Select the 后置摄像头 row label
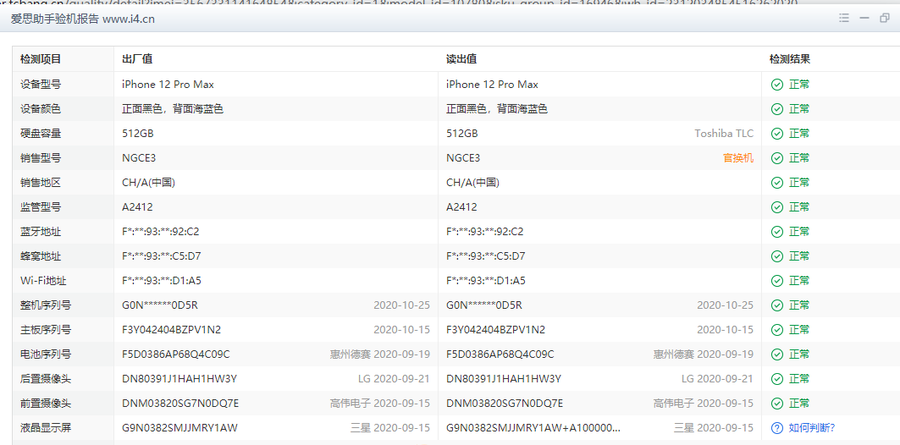Screen dimensions: 900x445 click(x=46, y=379)
